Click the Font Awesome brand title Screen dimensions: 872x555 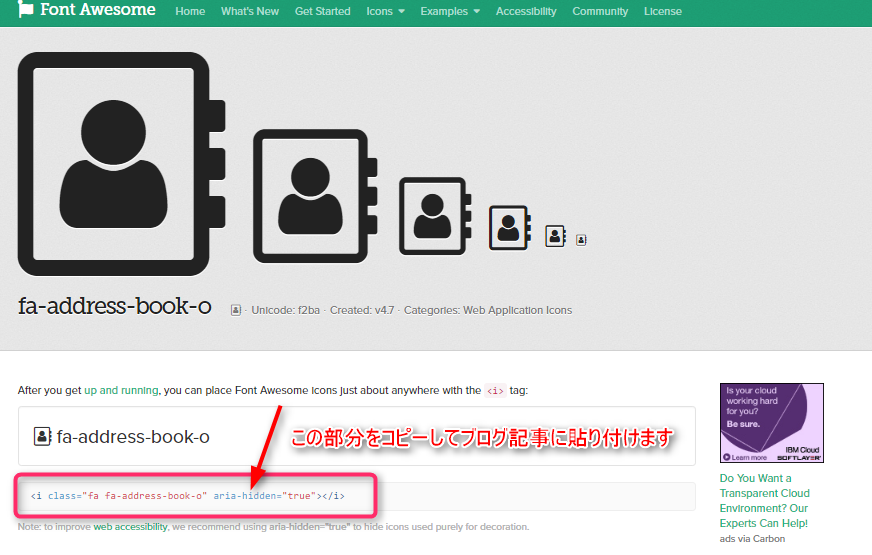coord(98,9)
